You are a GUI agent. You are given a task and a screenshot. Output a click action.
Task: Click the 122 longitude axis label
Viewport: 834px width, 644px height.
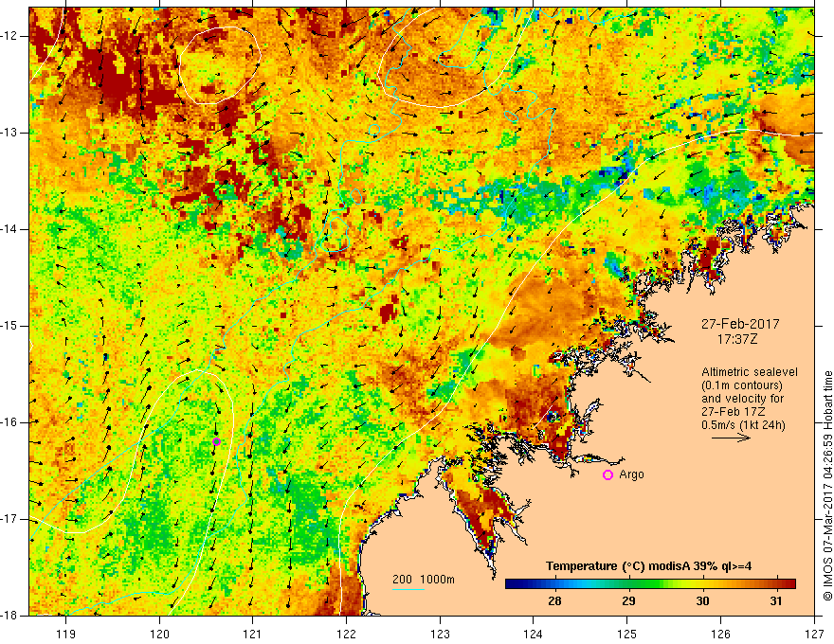346,634
